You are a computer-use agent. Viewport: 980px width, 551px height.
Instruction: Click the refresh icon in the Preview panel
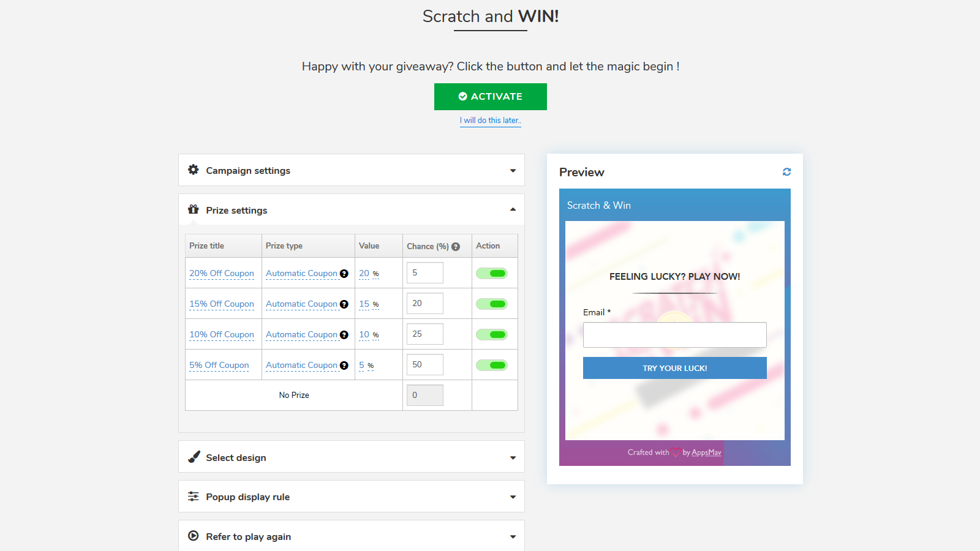(x=786, y=172)
